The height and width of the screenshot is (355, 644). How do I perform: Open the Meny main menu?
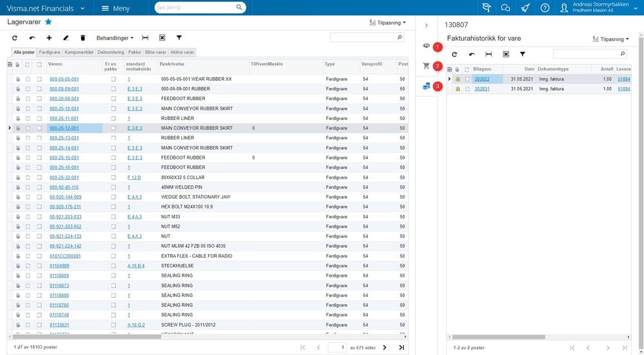click(115, 8)
